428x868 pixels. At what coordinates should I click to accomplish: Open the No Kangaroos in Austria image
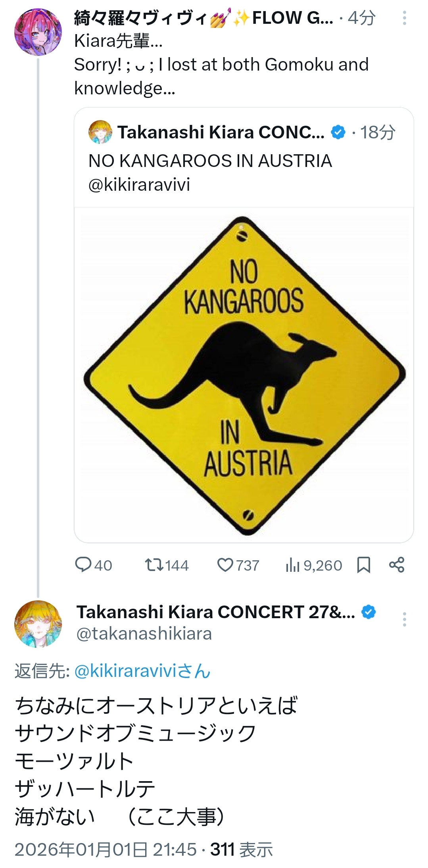244,375
